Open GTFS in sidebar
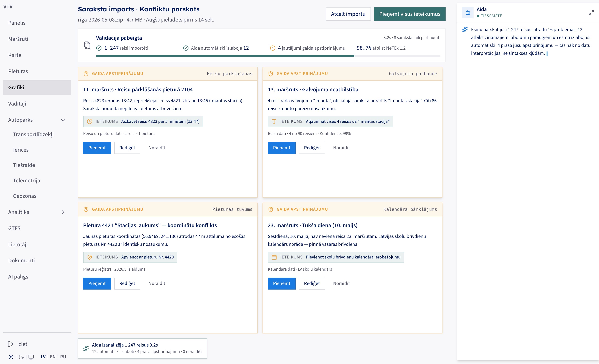Screen dimensions: 599x364 pyautogui.click(x=37, y=228)
